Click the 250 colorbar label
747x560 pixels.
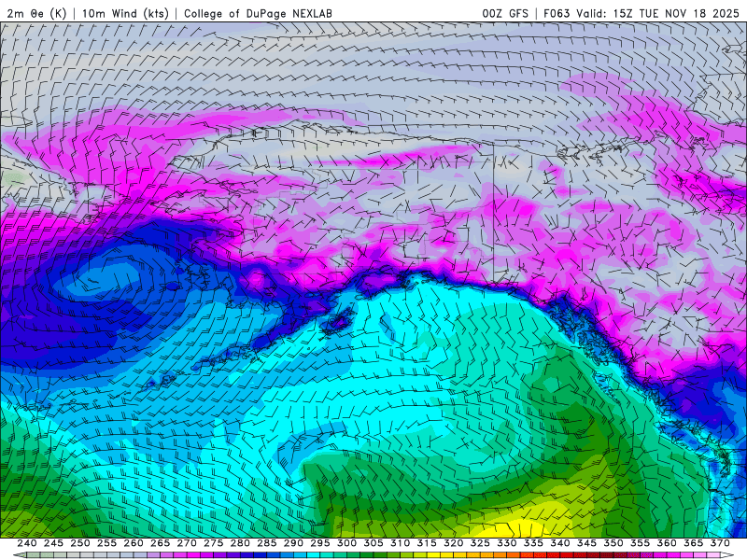(80, 543)
